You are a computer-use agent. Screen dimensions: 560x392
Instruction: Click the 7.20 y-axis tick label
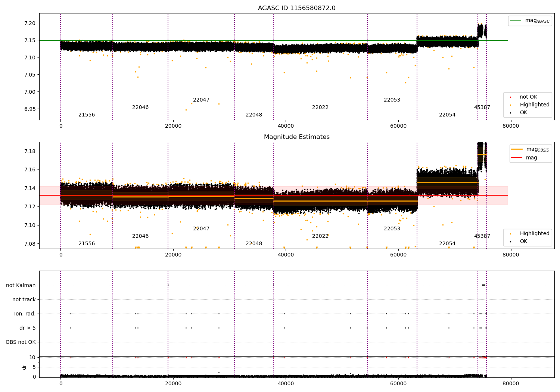(30, 23)
